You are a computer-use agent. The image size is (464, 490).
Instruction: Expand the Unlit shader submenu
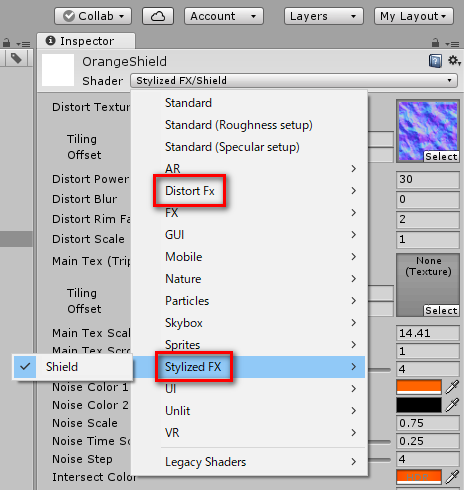pos(249,411)
